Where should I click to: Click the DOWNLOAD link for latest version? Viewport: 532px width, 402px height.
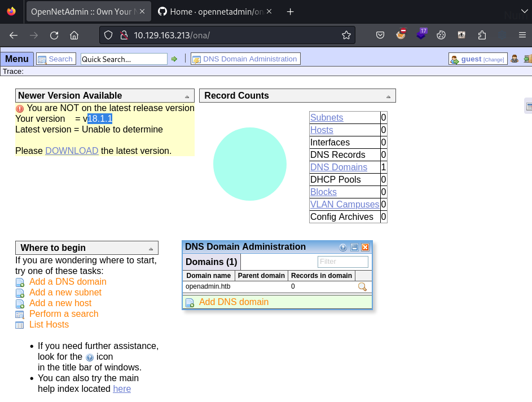[71, 151]
